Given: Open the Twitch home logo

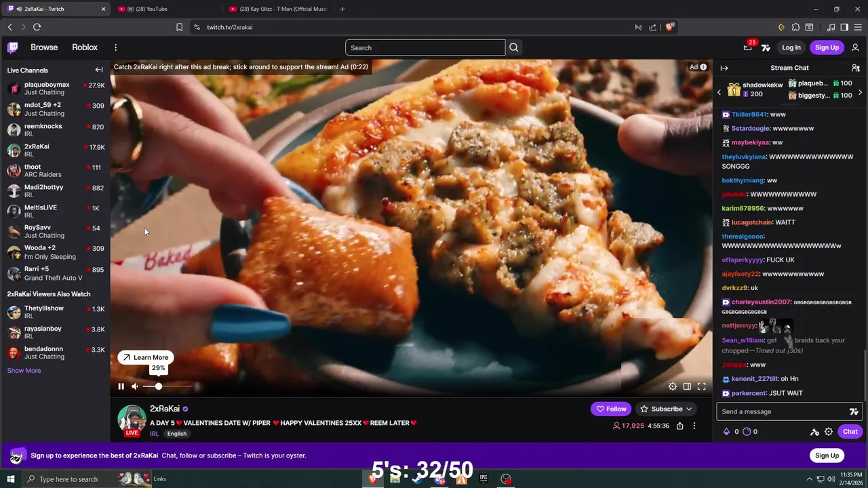Looking at the screenshot, I should [x=13, y=47].
